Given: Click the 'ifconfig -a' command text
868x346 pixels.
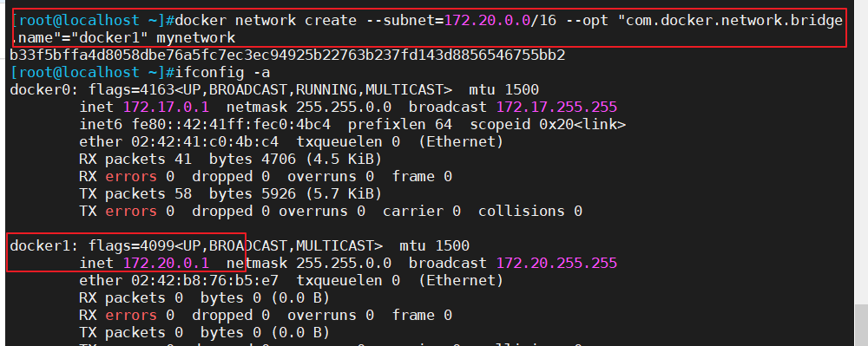Looking at the screenshot, I should click(222, 72).
